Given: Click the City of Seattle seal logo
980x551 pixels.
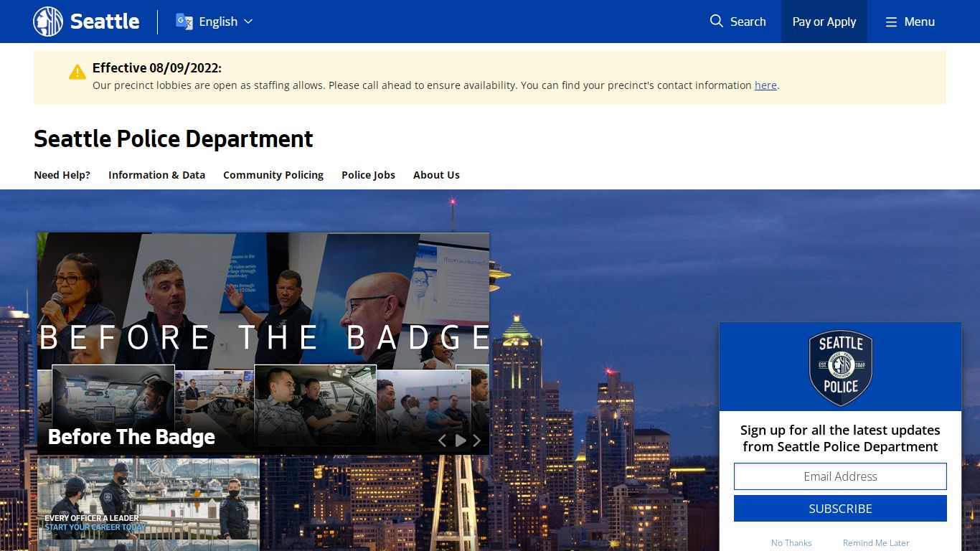Looking at the screenshot, I should click(x=48, y=22).
